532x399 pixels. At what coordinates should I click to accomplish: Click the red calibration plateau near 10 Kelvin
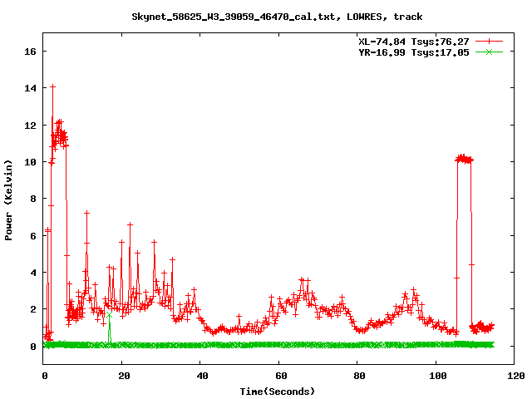(x=464, y=159)
